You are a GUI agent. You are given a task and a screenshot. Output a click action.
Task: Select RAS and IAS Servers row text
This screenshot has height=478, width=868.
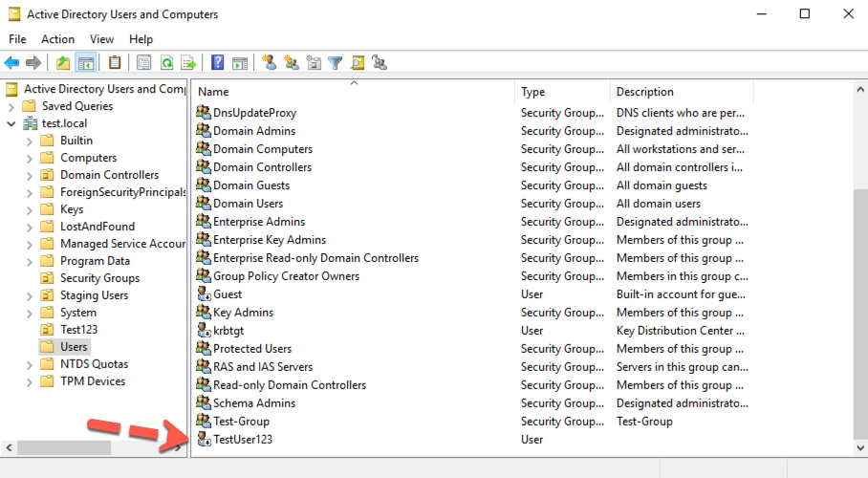point(263,367)
